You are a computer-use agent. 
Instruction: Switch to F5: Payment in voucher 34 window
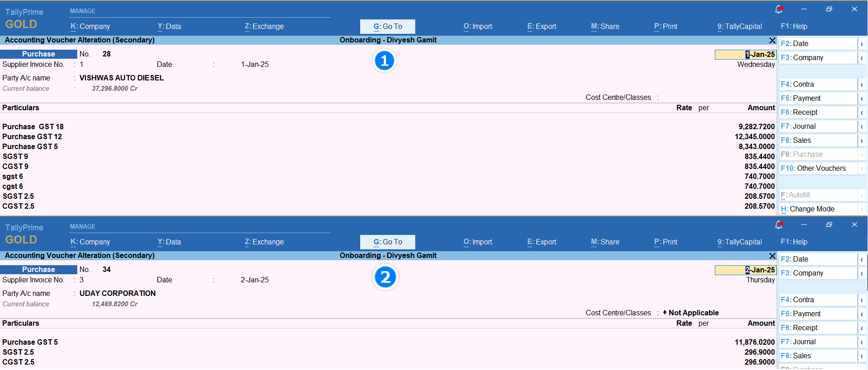(818, 314)
